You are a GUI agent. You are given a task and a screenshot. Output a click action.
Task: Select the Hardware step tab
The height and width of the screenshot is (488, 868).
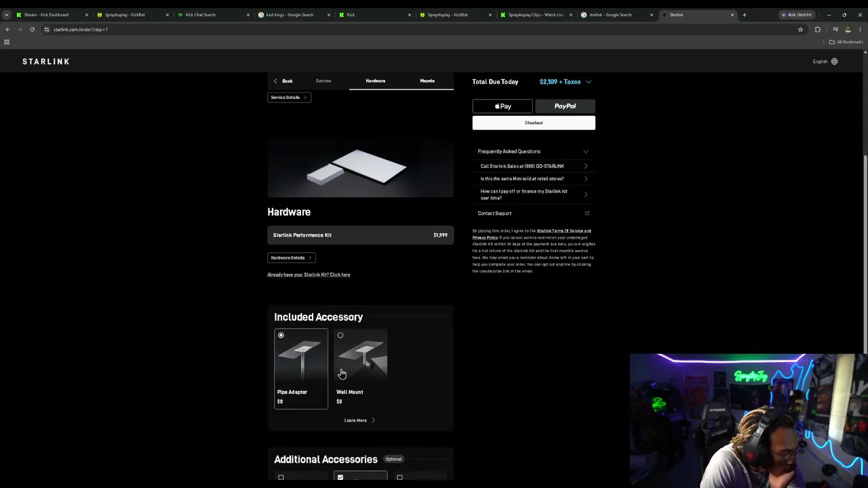click(376, 81)
